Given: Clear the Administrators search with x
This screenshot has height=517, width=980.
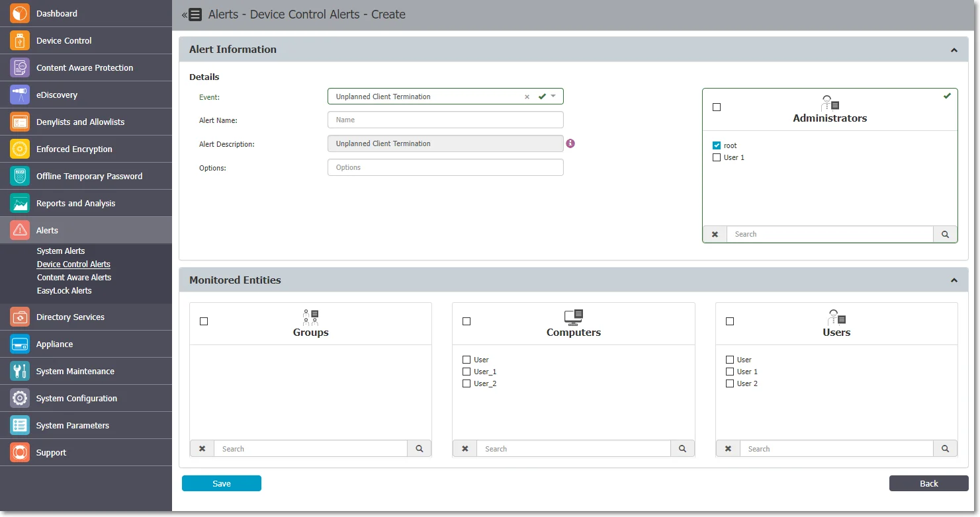Looking at the screenshot, I should [x=715, y=234].
